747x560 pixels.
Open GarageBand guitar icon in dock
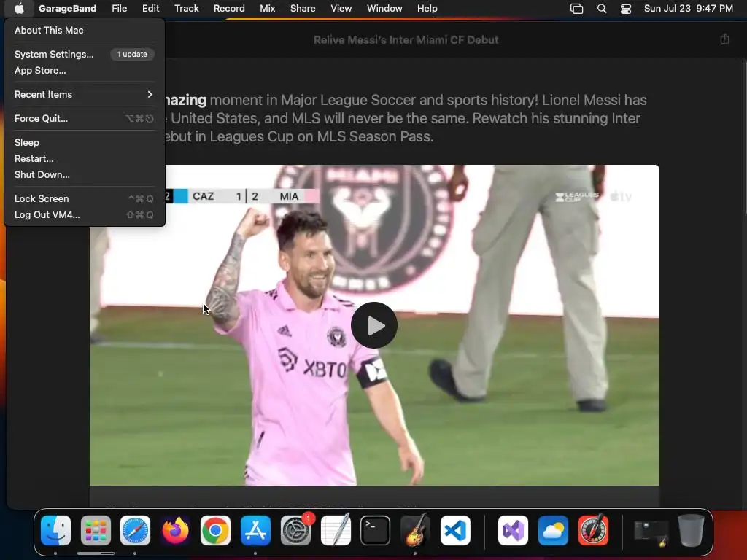point(415,530)
